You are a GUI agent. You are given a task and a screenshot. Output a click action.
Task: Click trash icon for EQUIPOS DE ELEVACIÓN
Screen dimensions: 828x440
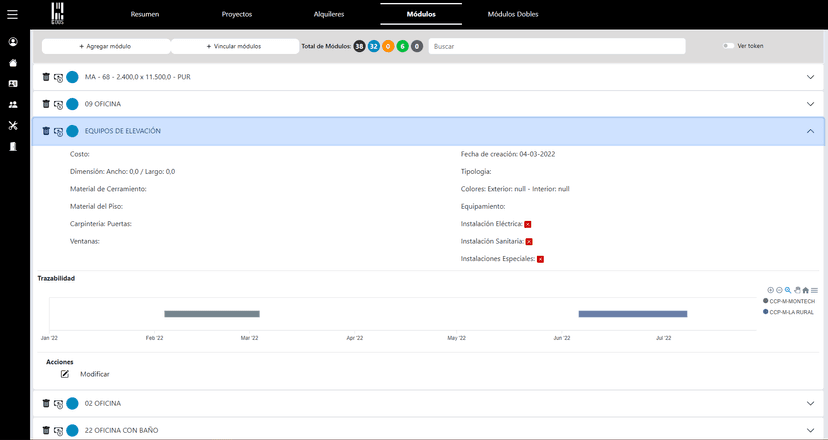[46, 131]
